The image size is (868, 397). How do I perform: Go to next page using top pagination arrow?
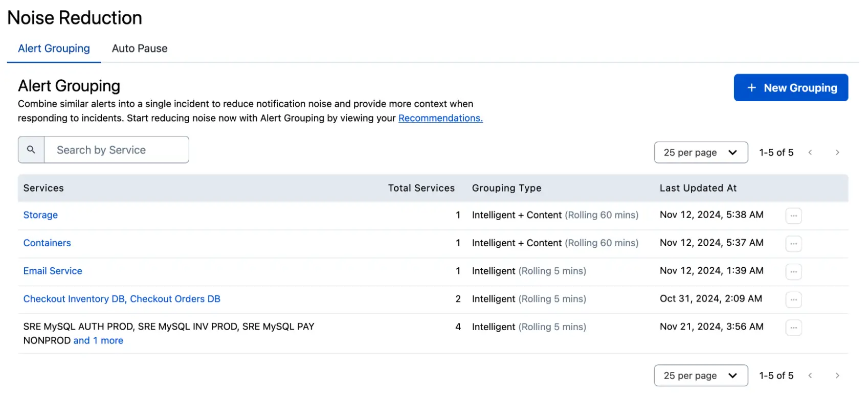[x=837, y=152]
